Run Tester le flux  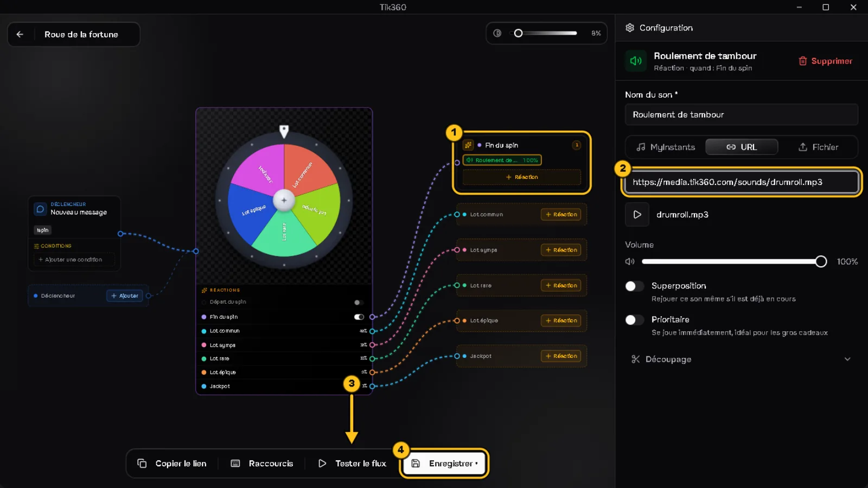[352, 464]
